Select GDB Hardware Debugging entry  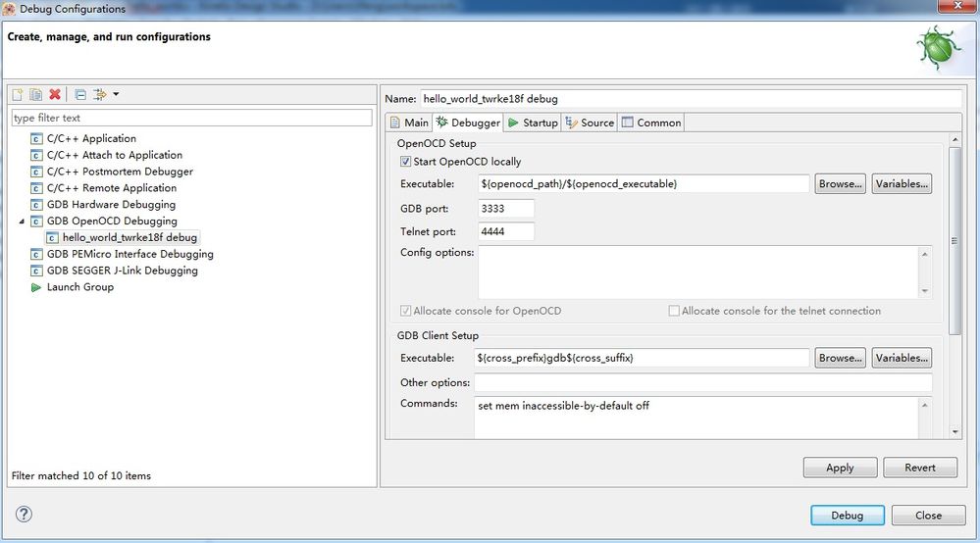point(111,205)
